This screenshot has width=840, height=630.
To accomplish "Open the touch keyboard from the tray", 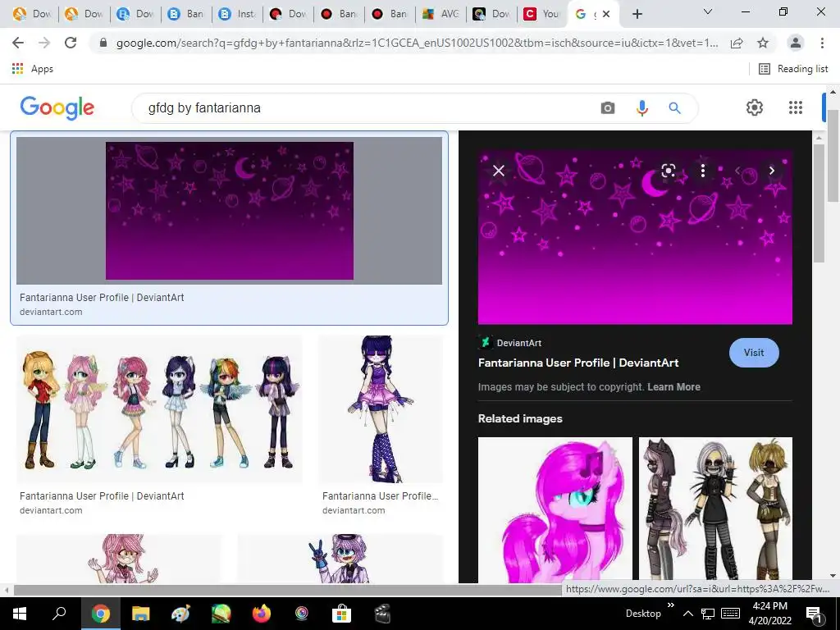I will (x=730, y=614).
